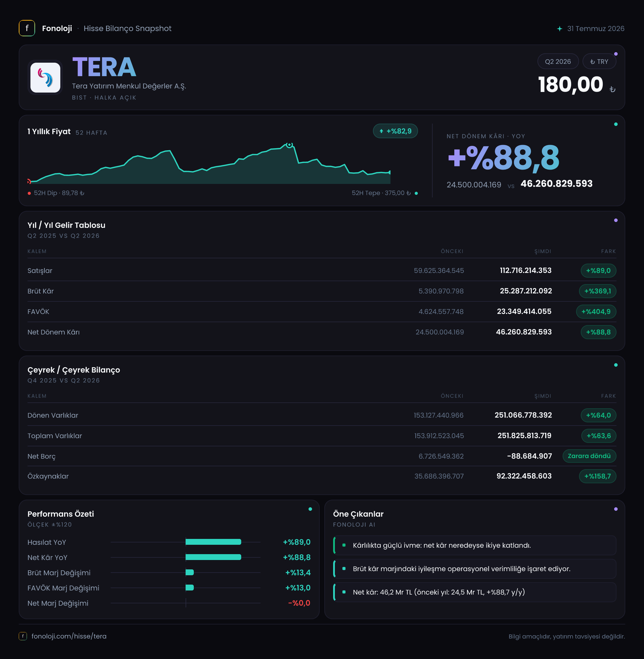This screenshot has width=644, height=659.
Task: Click the red 52H Dip marker dot in legend
Action: click(30, 193)
